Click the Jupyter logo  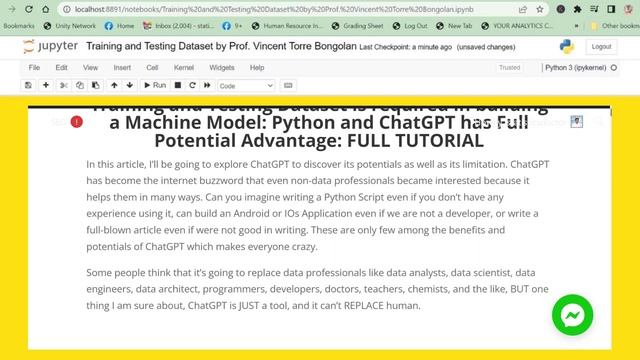50,47
